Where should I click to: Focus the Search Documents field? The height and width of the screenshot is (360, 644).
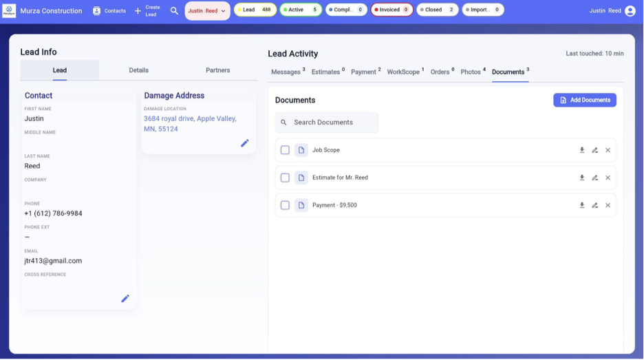pos(327,123)
